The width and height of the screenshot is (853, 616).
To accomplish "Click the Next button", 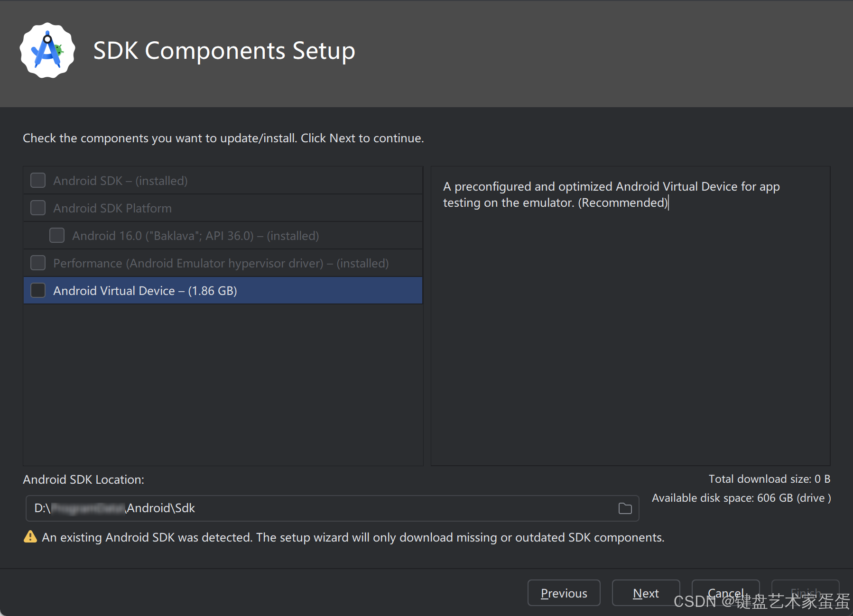I will (646, 593).
